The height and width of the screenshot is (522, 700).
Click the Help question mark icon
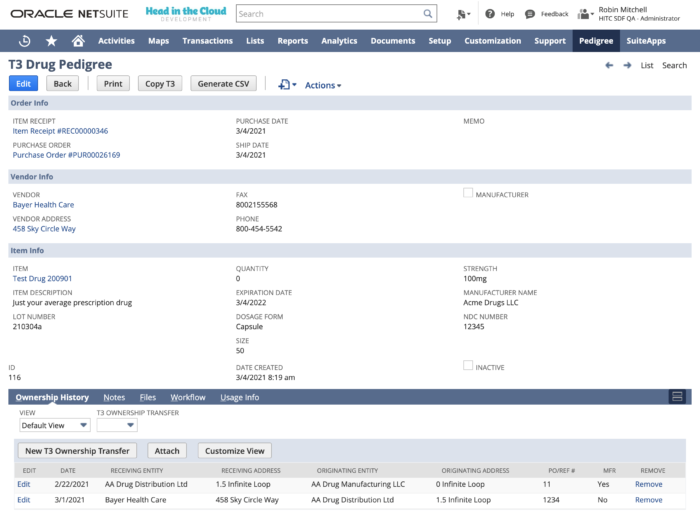click(x=490, y=14)
